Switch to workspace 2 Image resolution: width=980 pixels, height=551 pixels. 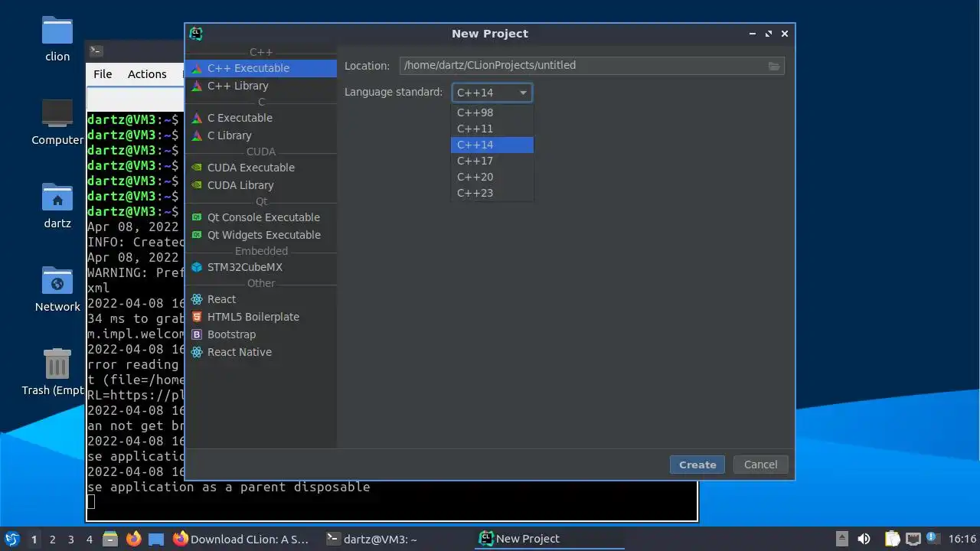(52, 540)
